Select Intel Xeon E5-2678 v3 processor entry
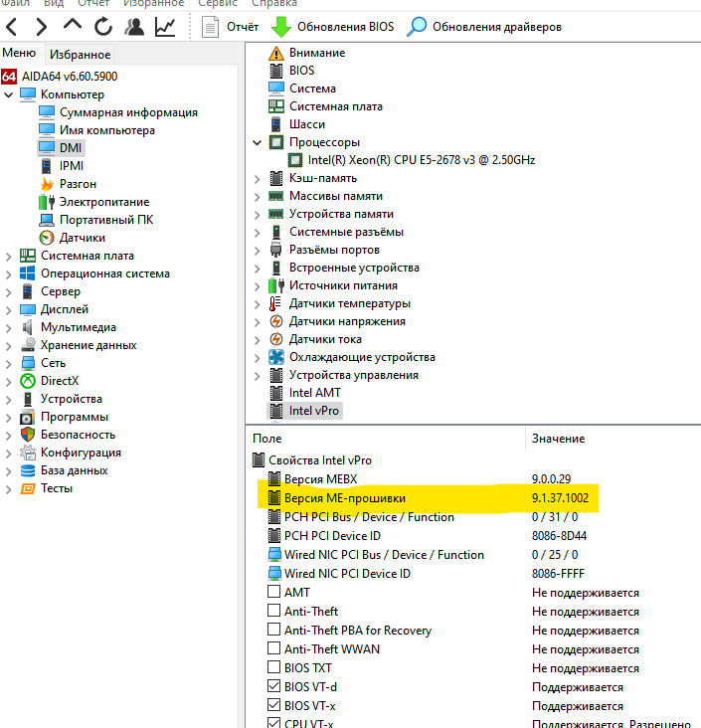The height and width of the screenshot is (728, 701). 412,160
